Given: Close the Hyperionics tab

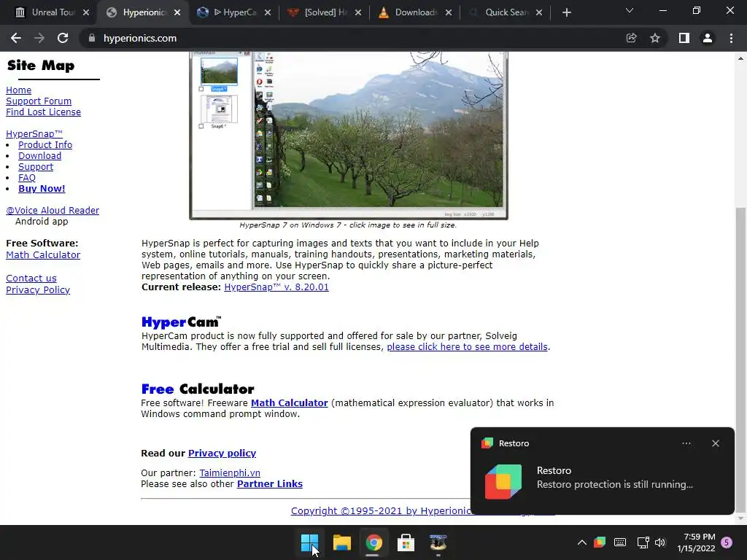Looking at the screenshot, I should point(177,12).
